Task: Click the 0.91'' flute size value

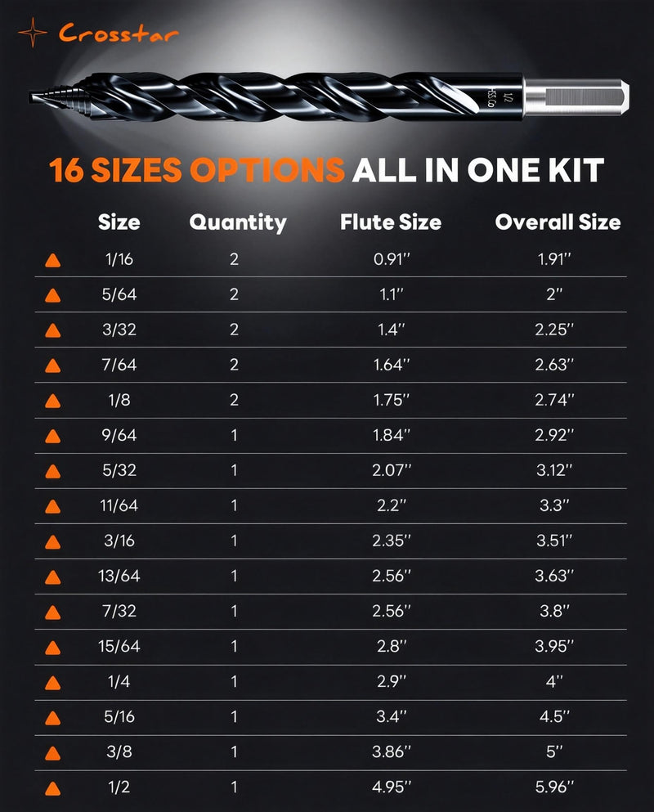Action: pyautogui.click(x=392, y=258)
